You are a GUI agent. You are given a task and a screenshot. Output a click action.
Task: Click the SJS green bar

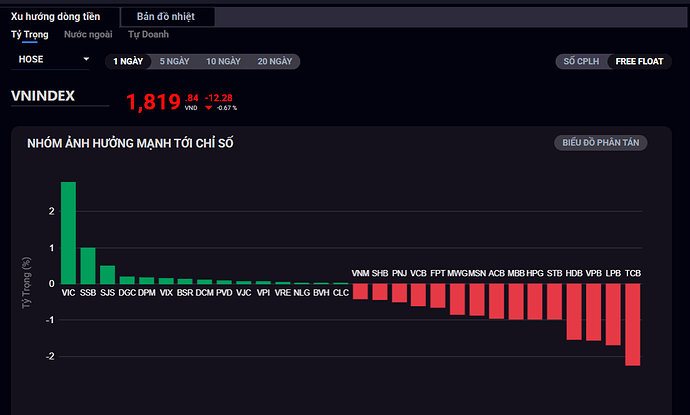coord(107,275)
